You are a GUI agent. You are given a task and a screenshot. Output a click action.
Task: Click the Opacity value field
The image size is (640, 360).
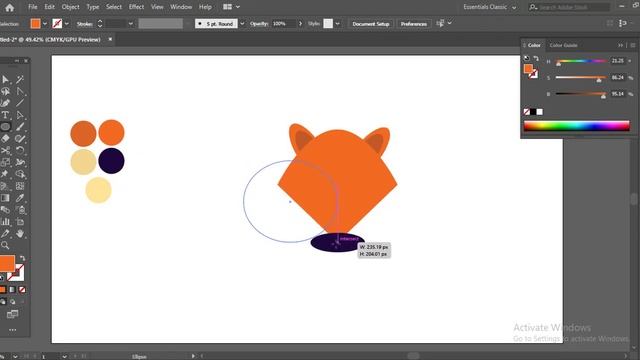click(283, 24)
